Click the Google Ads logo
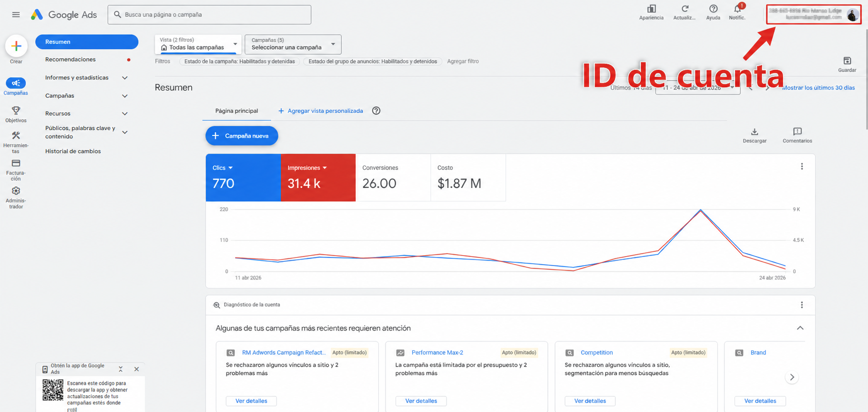The image size is (868, 412). pyautogui.click(x=64, y=15)
